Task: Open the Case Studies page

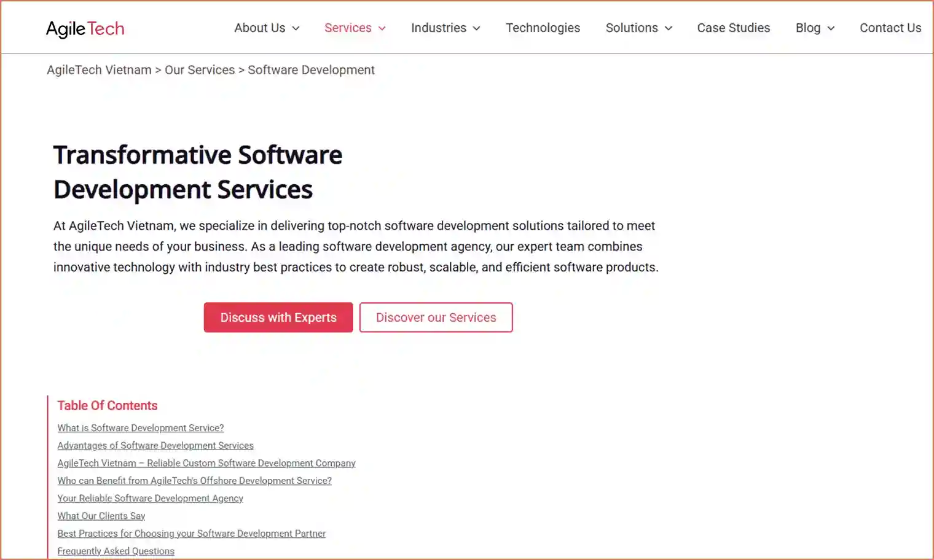Action: (733, 28)
